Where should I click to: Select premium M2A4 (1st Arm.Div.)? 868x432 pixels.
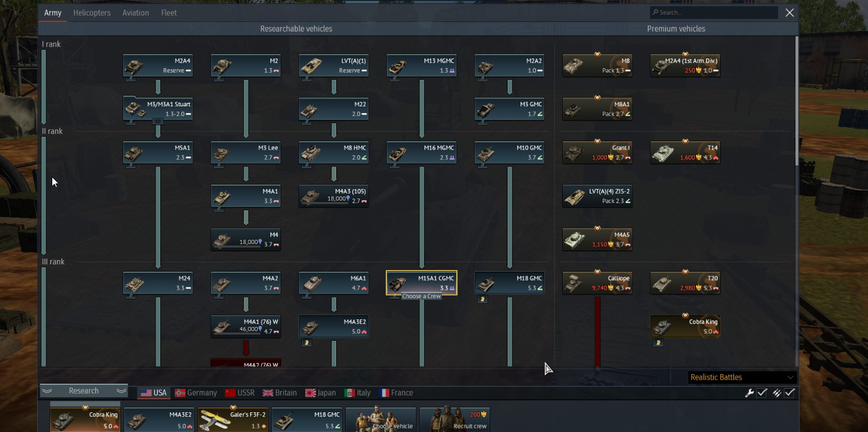(685, 66)
